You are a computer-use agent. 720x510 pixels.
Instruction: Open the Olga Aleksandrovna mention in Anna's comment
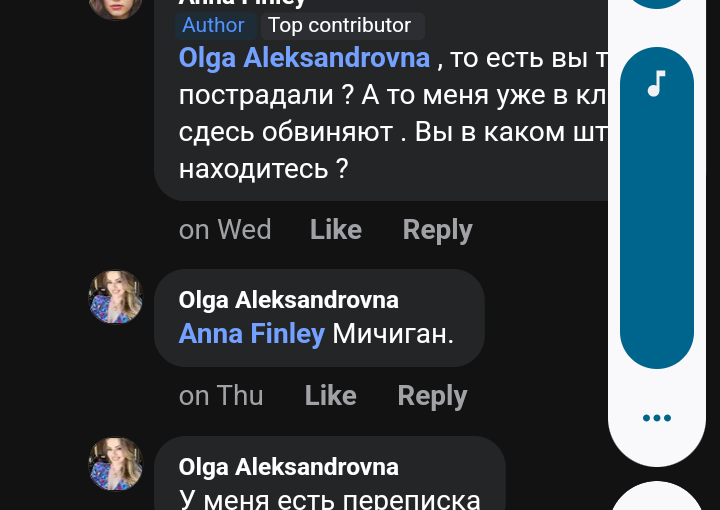304,58
